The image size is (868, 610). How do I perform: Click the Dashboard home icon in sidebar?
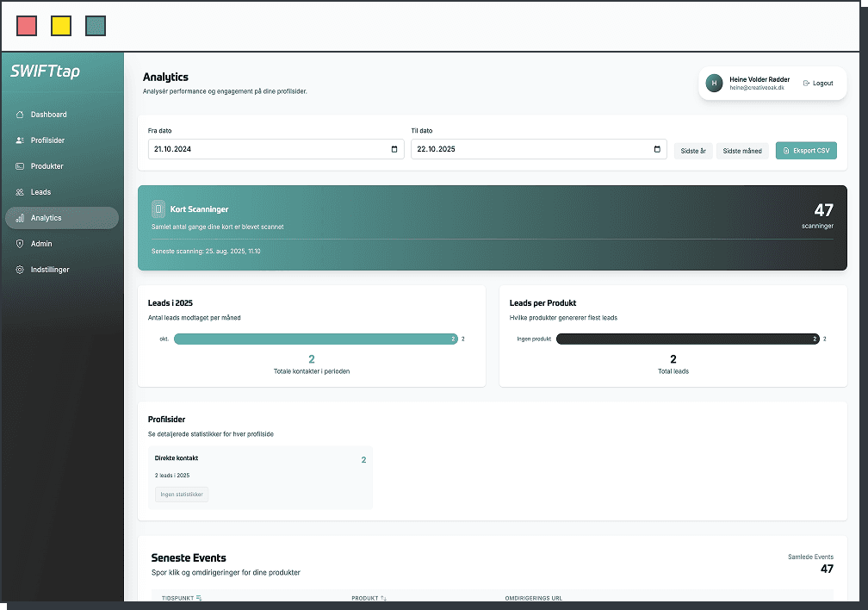point(20,115)
